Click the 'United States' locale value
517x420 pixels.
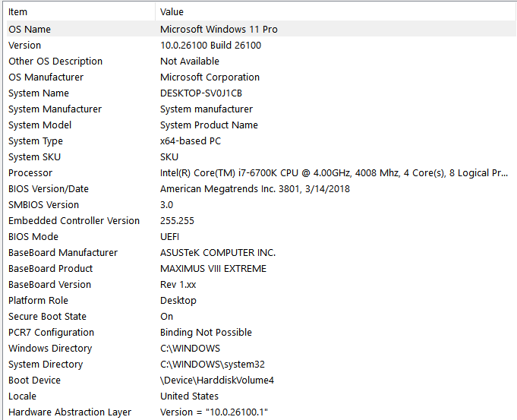[189, 396]
